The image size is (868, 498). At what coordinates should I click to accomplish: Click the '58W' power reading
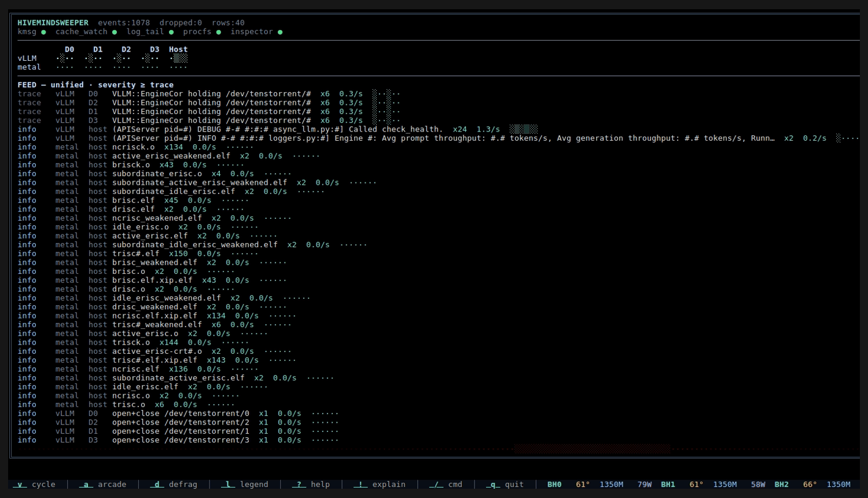758,484
